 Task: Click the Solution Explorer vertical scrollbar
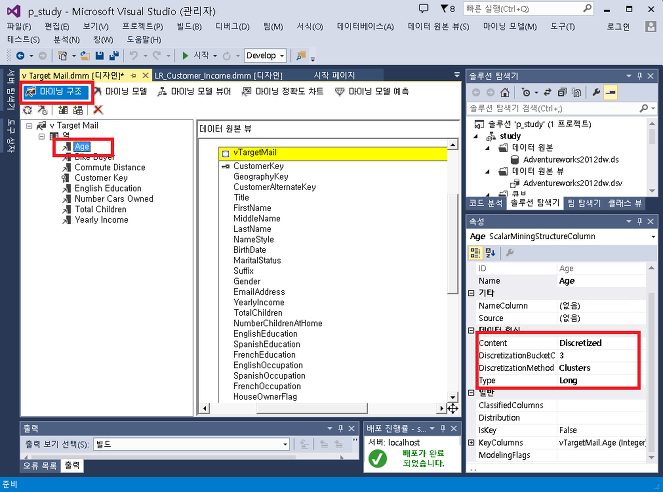(652, 136)
